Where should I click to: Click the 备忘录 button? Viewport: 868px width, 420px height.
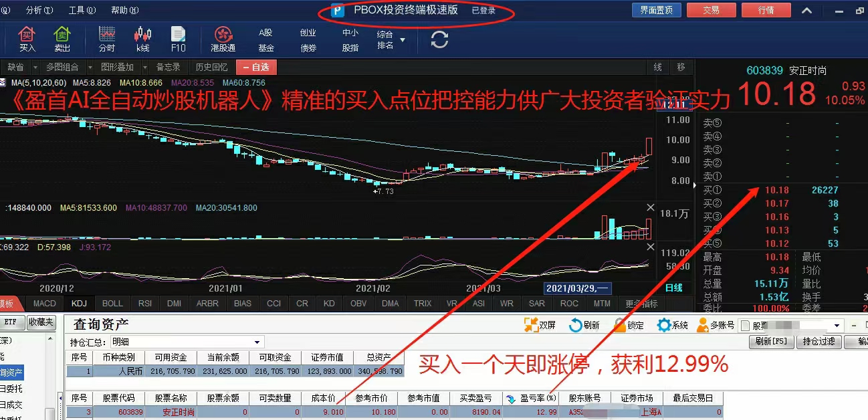(x=168, y=68)
